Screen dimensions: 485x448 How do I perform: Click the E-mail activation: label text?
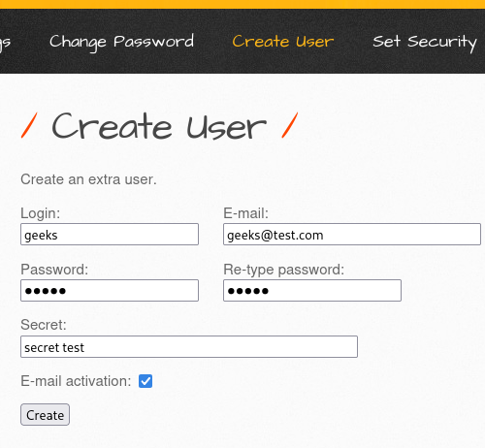pos(76,381)
